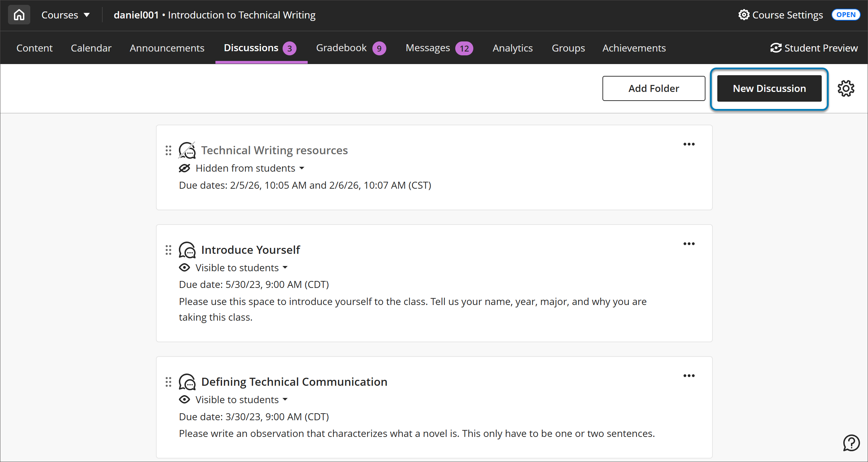
Task: Create a New Discussion
Action: coord(769,88)
